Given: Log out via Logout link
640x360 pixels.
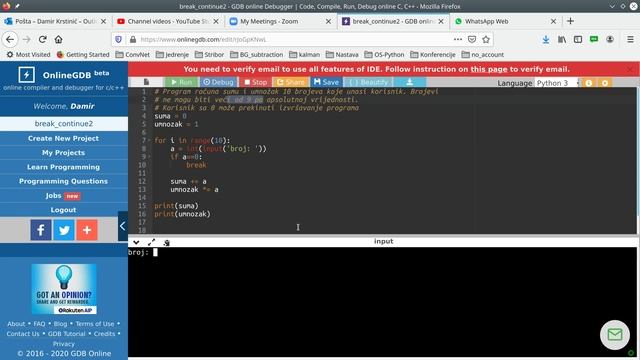Looking at the screenshot, I should [64, 210].
